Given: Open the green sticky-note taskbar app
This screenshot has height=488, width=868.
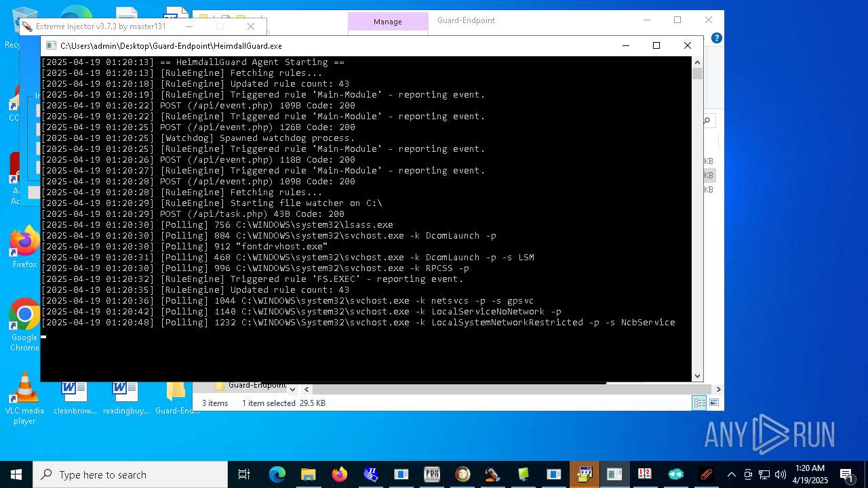Looking at the screenshot, I should tap(524, 474).
